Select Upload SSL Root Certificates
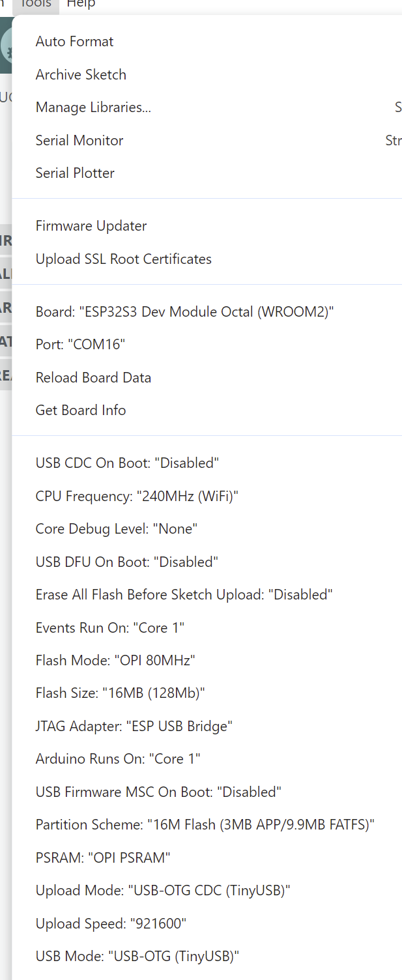Screen dimensions: 402x980 pyautogui.click(x=124, y=259)
